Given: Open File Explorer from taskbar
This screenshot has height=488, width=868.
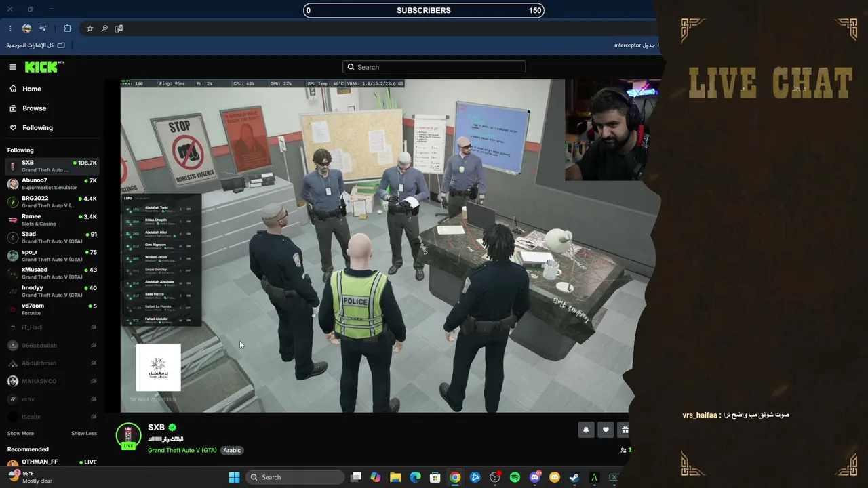Looking at the screenshot, I should 395,477.
